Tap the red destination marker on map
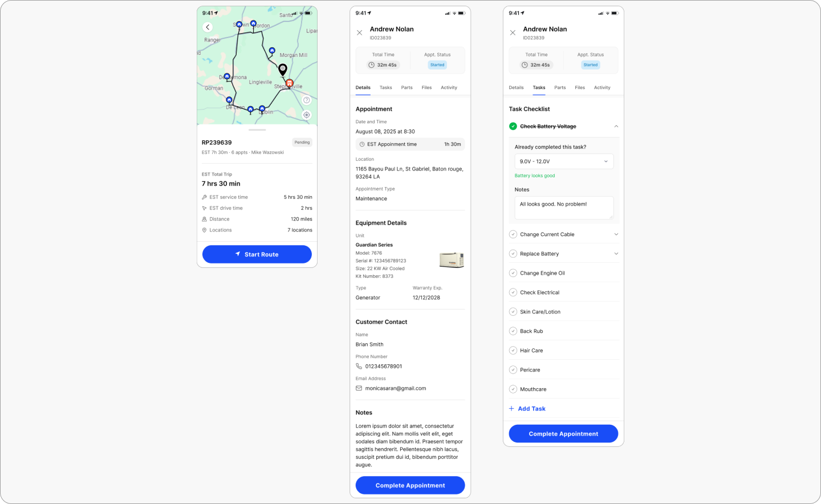This screenshot has width=821, height=504. coord(290,83)
